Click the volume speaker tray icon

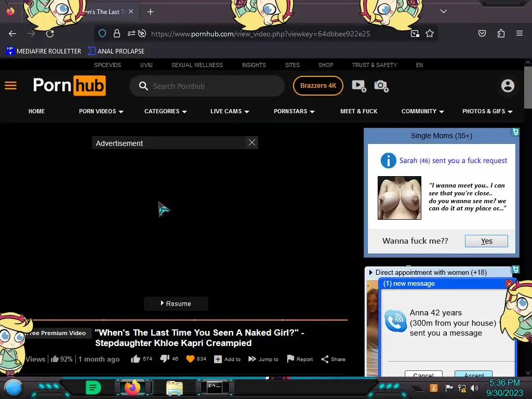[x=474, y=388]
